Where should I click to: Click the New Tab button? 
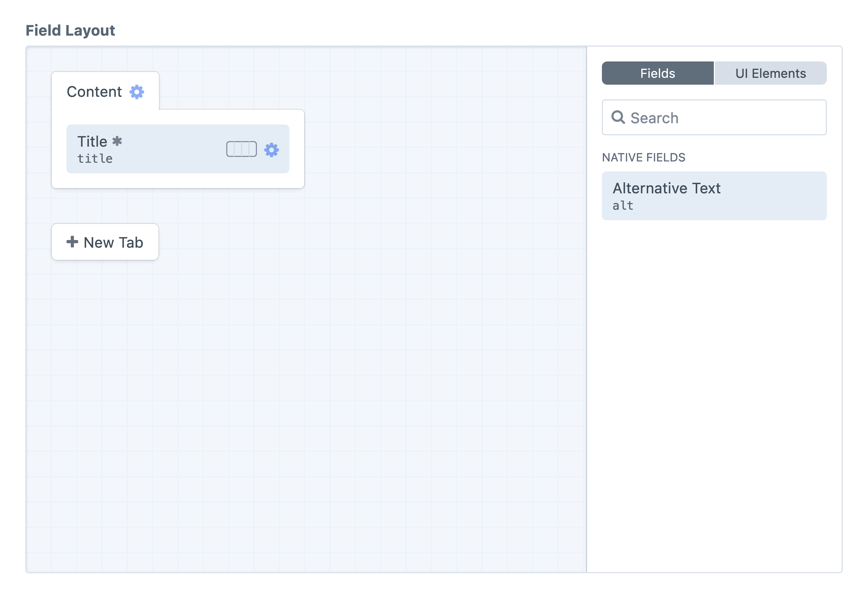point(105,242)
